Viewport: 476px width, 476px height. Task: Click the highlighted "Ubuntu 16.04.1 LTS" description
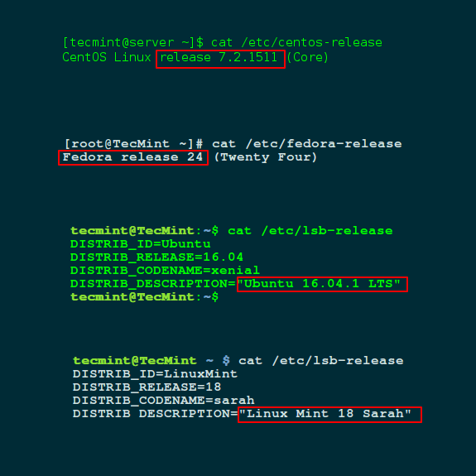click(322, 284)
